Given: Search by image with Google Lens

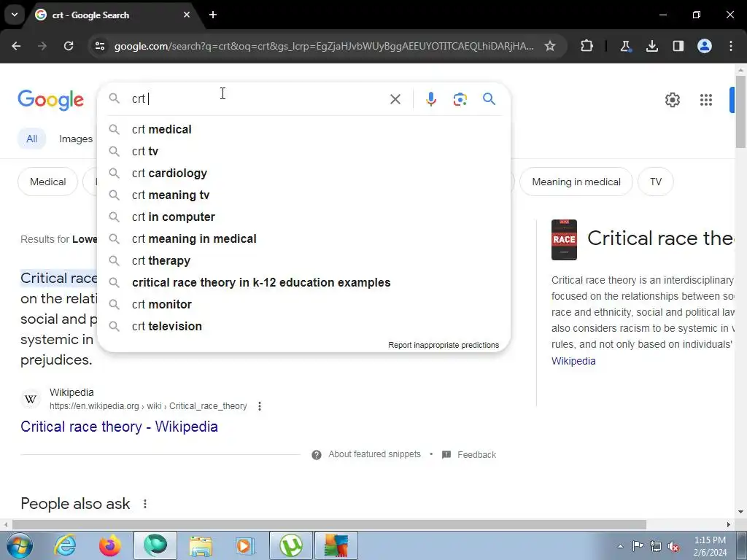Looking at the screenshot, I should (x=460, y=99).
